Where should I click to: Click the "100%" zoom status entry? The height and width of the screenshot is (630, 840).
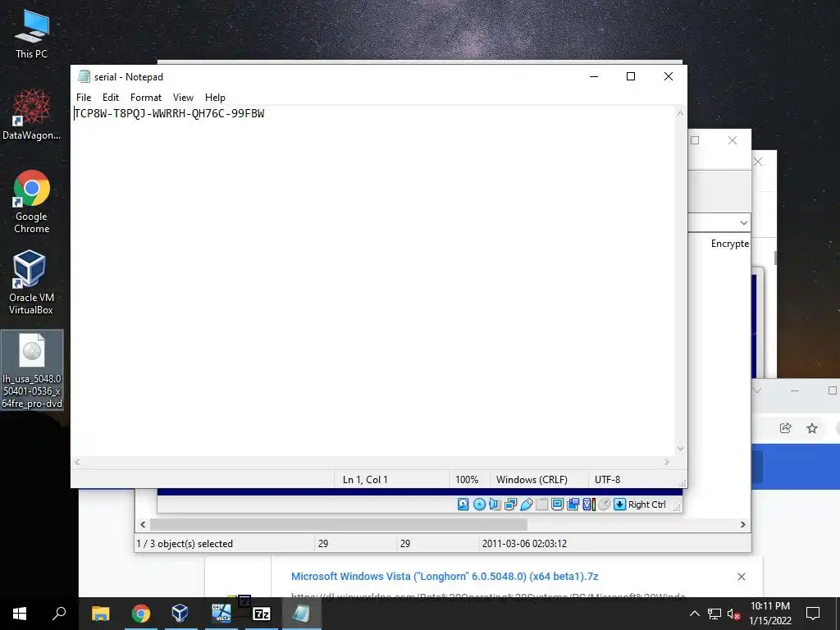[x=467, y=479]
